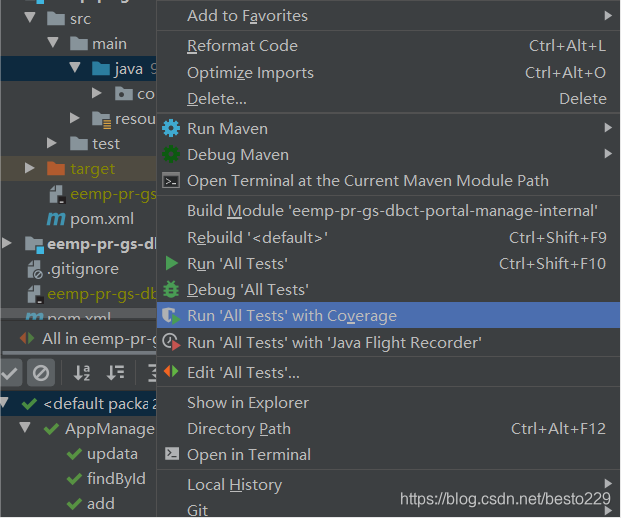Select Delete... menu entry
This screenshot has width=621, height=518.
pos(388,99)
